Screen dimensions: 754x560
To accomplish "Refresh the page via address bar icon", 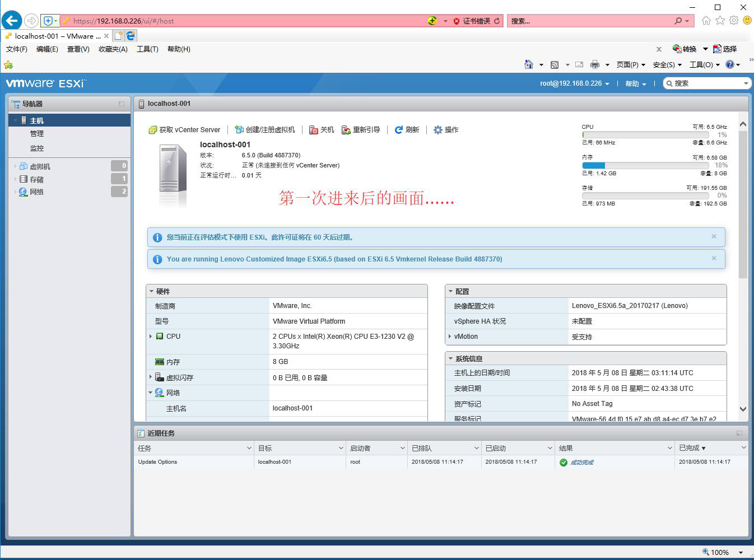I will [497, 21].
